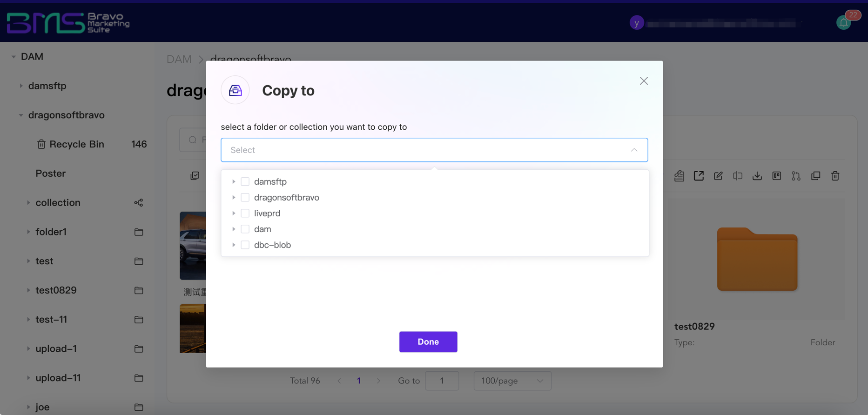This screenshot has width=868, height=415.
Task: Click the folder icon next to test
Action: pos(139,261)
